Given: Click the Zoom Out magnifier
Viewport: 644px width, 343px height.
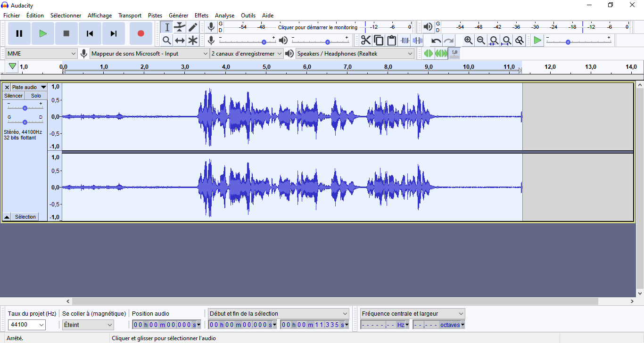Looking at the screenshot, I should pyautogui.click(x=481, y=41).
